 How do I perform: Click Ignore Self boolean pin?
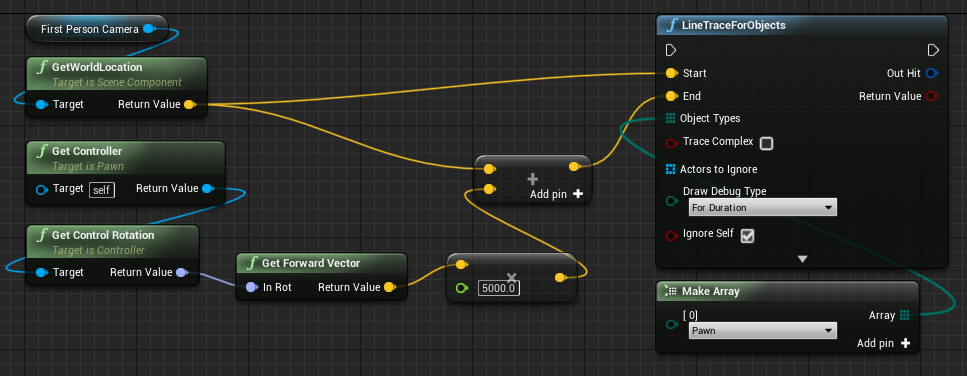click(672, 235)
